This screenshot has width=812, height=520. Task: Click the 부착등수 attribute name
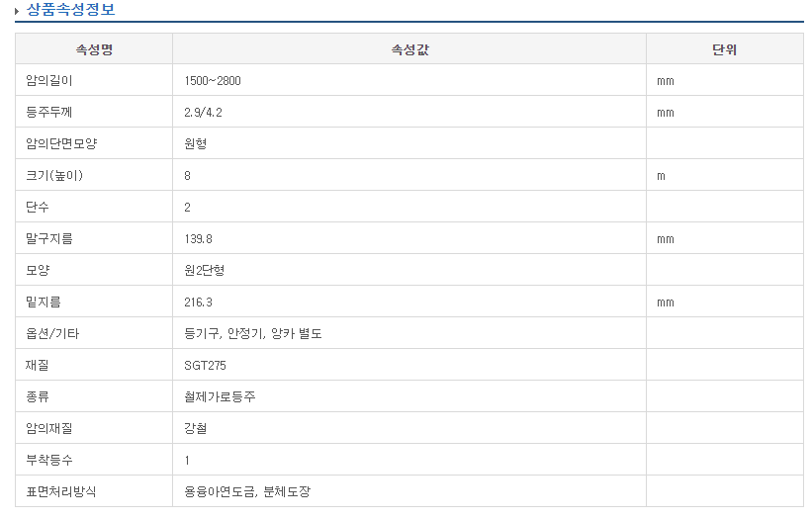pos(49,461)
